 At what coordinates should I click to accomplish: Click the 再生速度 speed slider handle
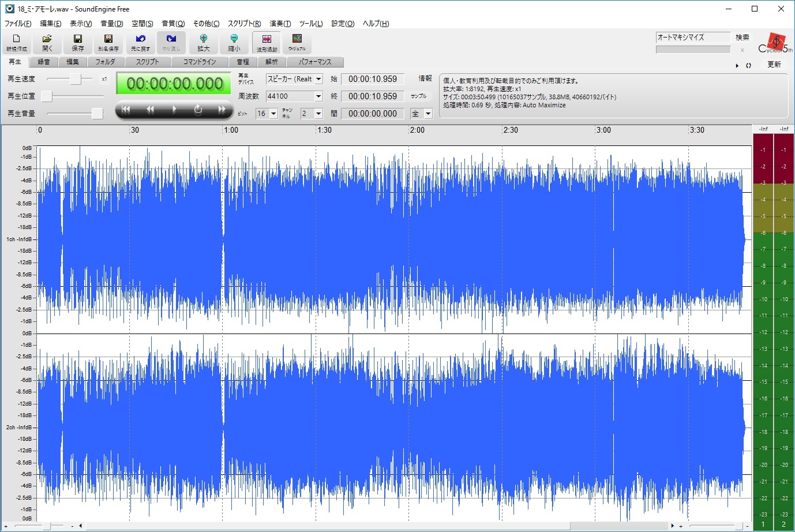pyautogui.click(x=76, y=79)
